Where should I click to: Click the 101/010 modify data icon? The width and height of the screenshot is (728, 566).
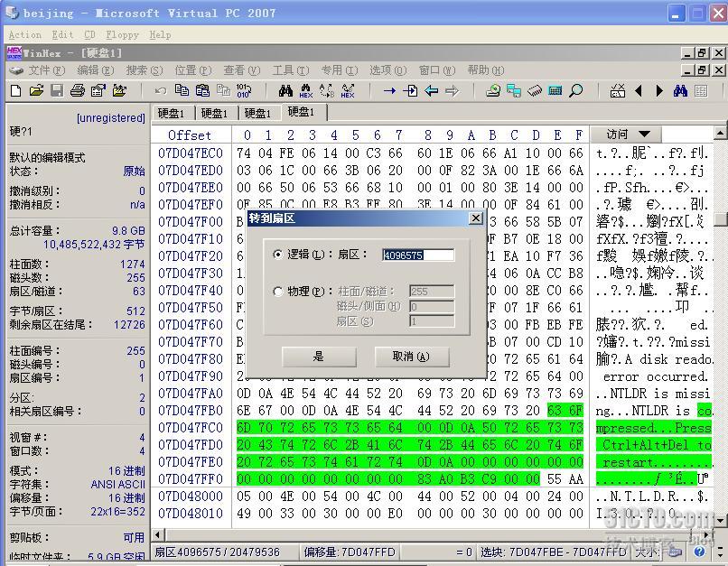coord(244,90)
